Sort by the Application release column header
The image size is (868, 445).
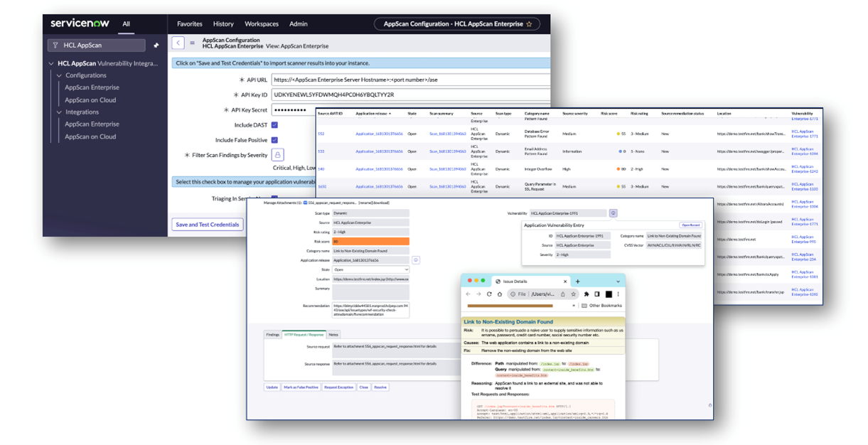pyautogui.click(x=373, y=114)
